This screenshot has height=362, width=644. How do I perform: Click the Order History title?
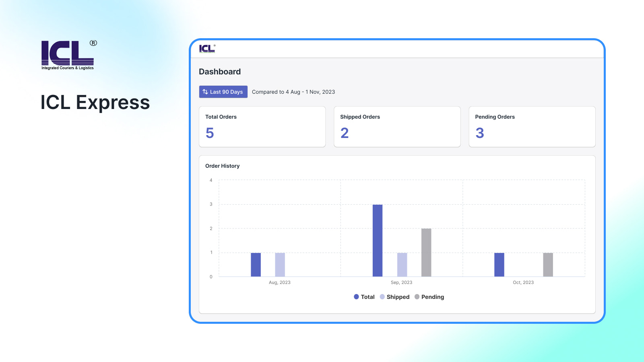point(222,166)
